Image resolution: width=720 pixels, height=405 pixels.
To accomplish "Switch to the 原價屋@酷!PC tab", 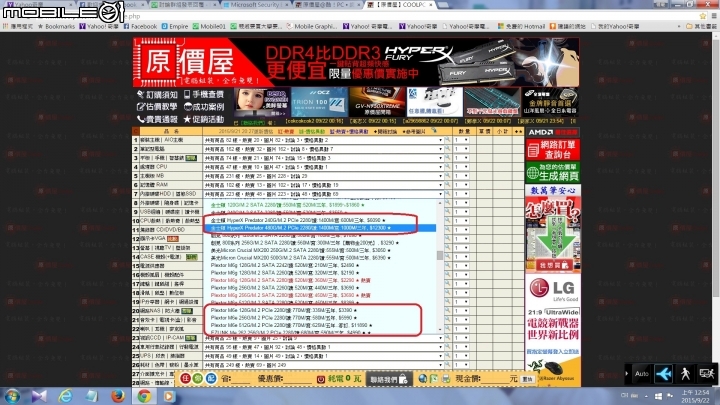I will 327,5.
